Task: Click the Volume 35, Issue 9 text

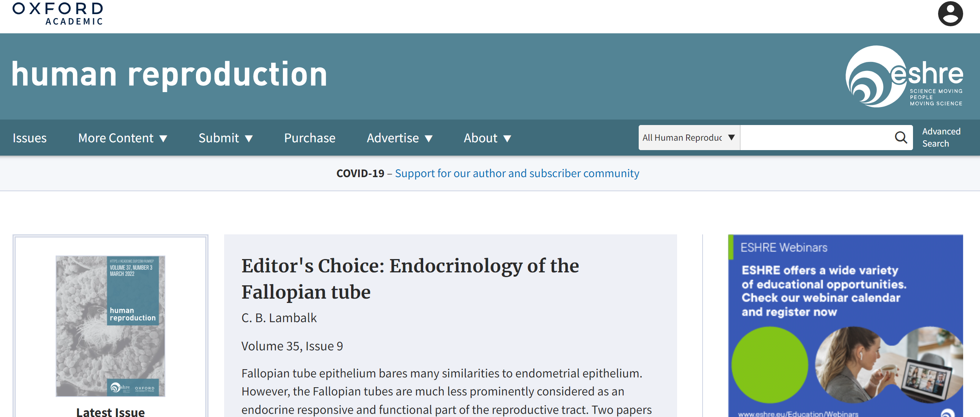Action: tap(292, 346)
